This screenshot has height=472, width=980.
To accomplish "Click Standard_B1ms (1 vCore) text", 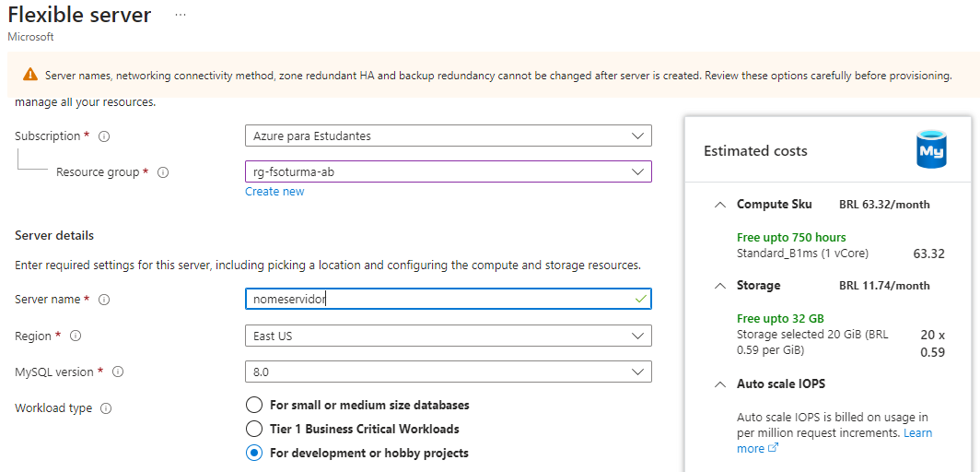I will point(802,254).
